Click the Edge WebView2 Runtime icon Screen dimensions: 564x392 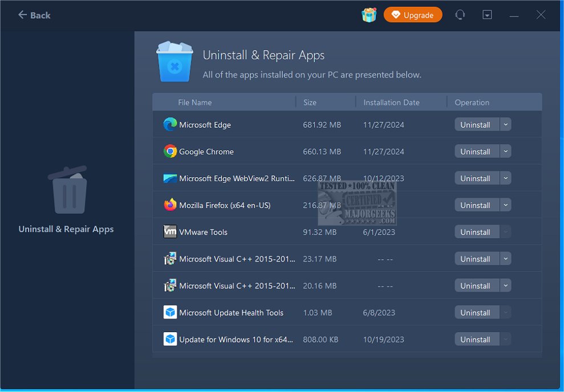coord(170,178)
